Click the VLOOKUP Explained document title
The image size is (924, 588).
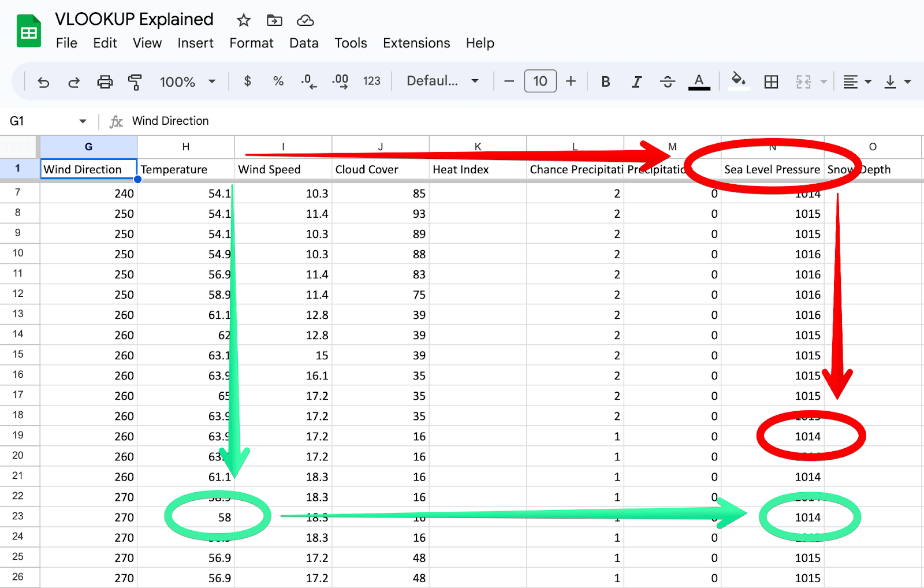[x=134, y=20]
